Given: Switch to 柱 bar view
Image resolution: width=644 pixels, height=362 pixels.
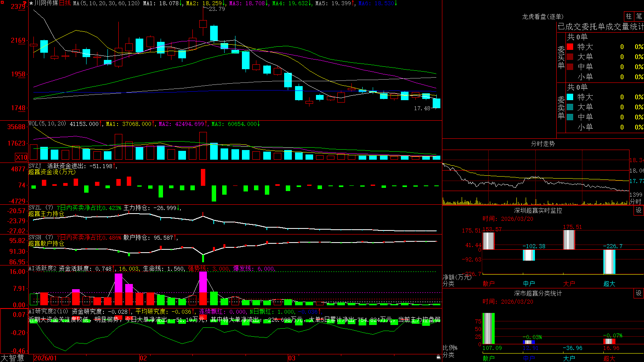Looking at the screenshot, I should pyautogui.click(x=629, y=16).
